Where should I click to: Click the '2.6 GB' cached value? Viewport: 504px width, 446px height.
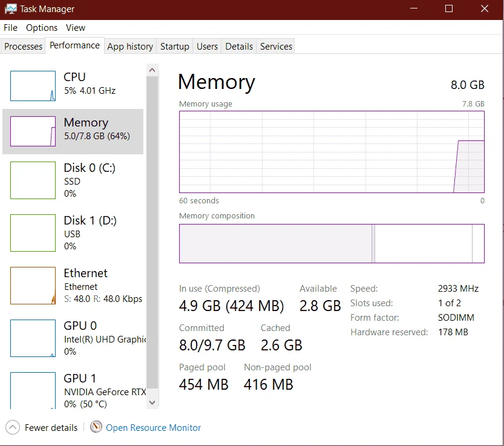[x=281, y=345]
